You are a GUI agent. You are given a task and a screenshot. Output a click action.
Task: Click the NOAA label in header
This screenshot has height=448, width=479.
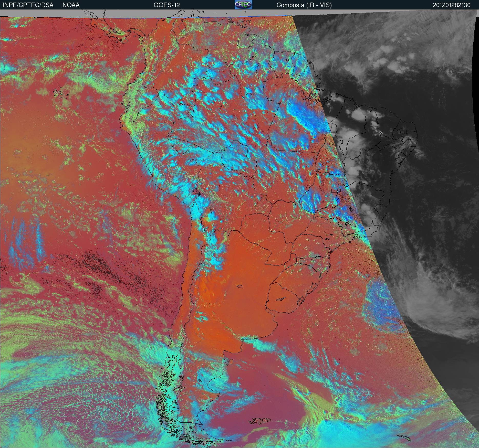71,5
